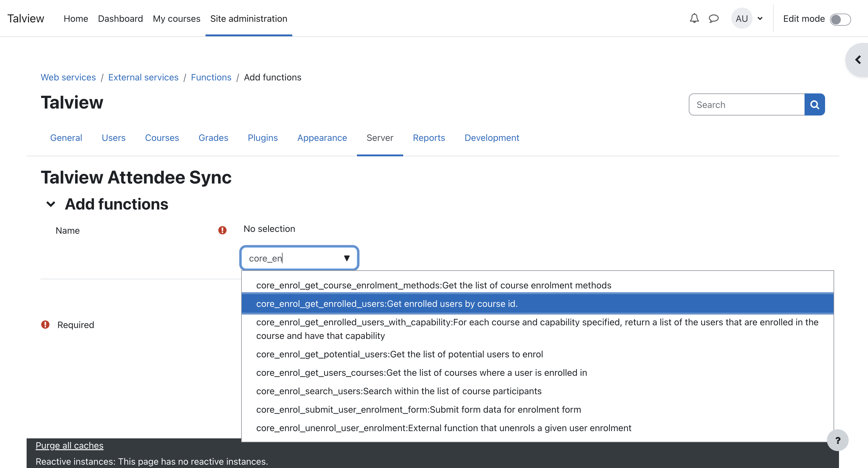
Task: Open the block drawer arrow icon
Action: 858,60
